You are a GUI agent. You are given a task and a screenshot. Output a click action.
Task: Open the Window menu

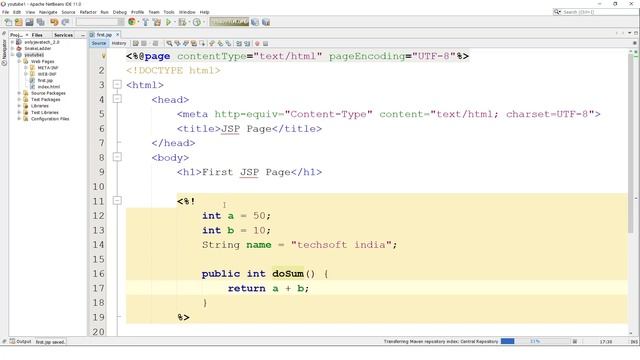(187, 12)
